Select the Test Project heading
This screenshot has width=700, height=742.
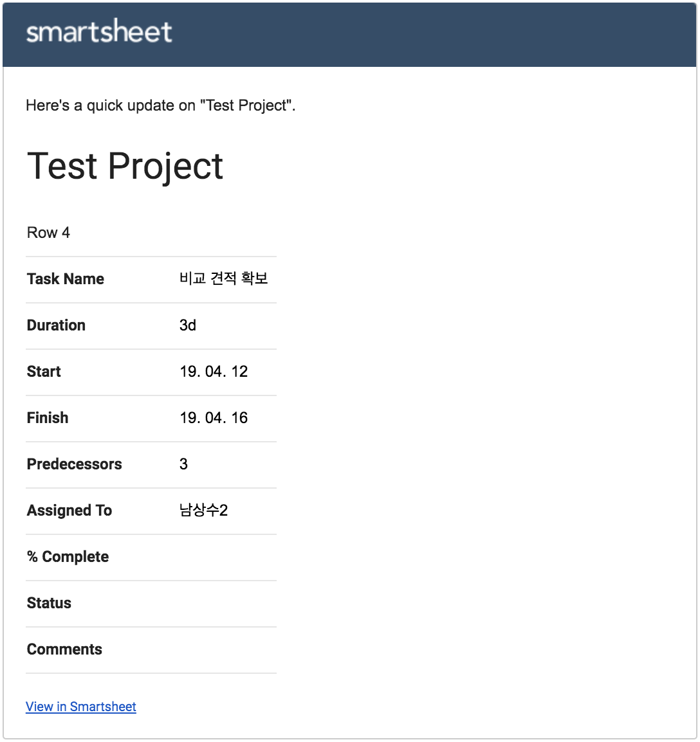tap(125, 167)
